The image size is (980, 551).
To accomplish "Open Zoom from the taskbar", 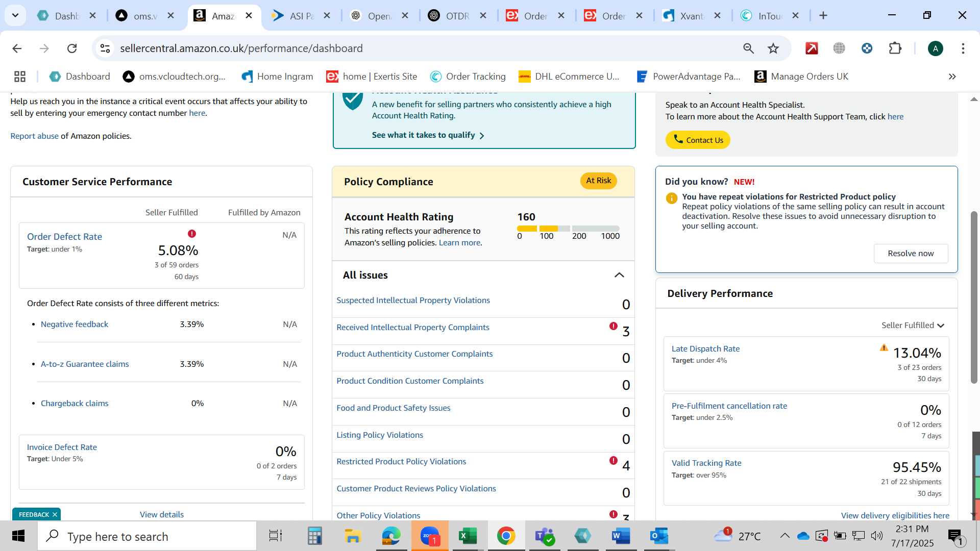I will [x=430, y=536].
